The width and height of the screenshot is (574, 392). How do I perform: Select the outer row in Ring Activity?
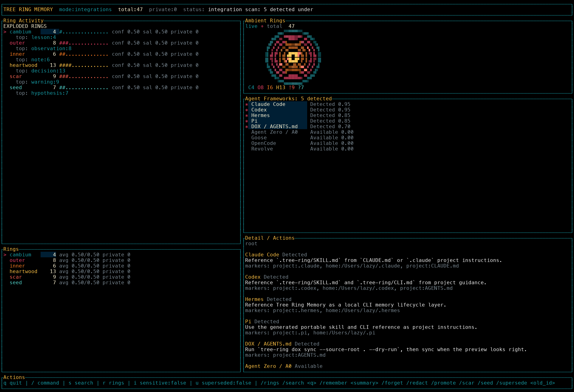coord(101,43)
